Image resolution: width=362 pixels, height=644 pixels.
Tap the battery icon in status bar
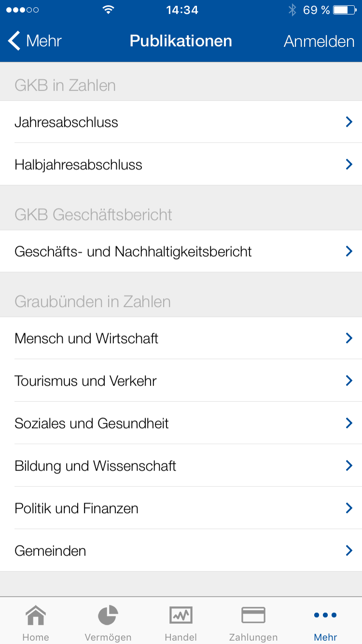pos(344,10)
